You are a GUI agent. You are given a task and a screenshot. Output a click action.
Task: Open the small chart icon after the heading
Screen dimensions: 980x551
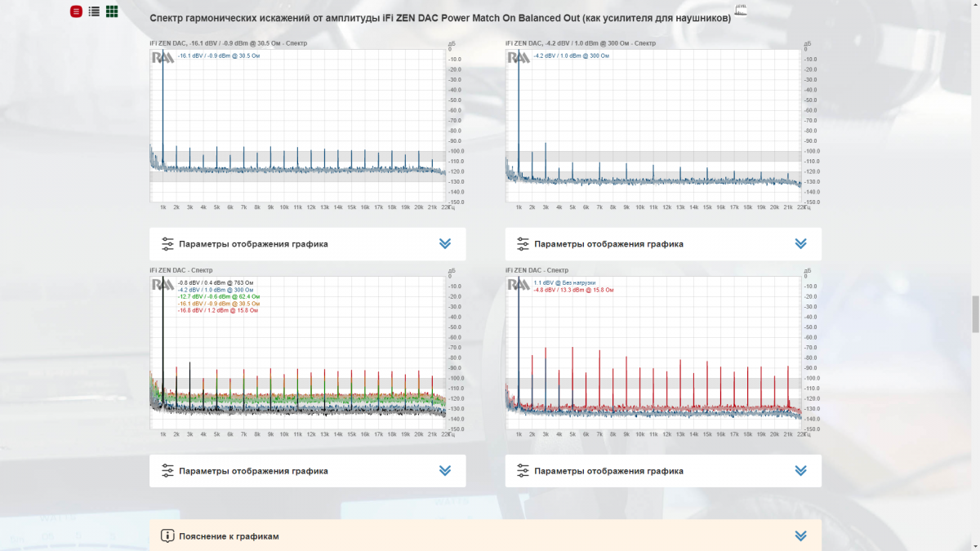[x=741, y=11]
